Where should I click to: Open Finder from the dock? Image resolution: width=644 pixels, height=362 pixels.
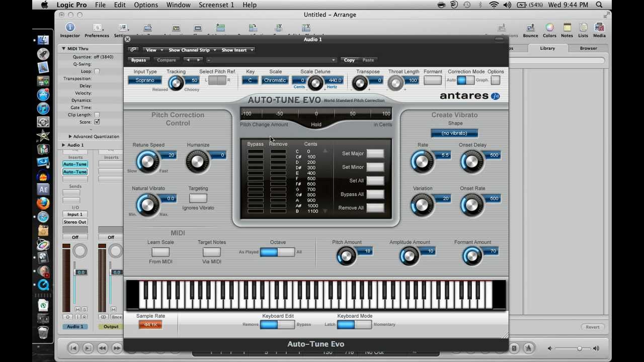click(43, 40)
